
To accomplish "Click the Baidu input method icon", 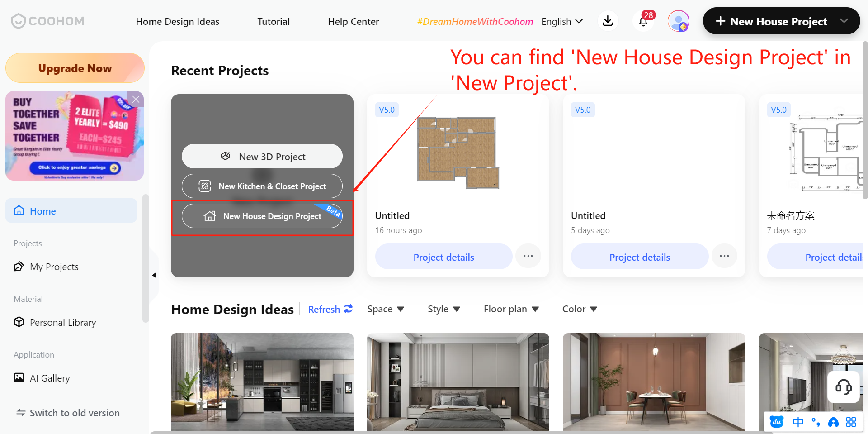I will point(777,422).
